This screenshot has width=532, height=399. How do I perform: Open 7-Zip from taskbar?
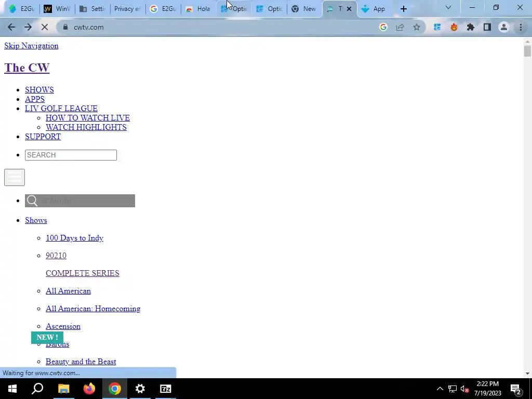(x=166, y=389)
